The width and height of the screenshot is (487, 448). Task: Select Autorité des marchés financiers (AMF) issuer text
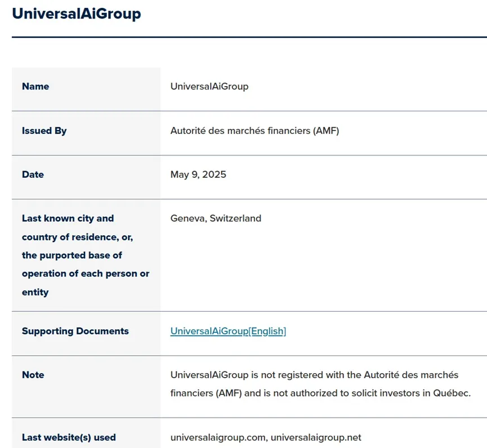click(x=254, y=131)
